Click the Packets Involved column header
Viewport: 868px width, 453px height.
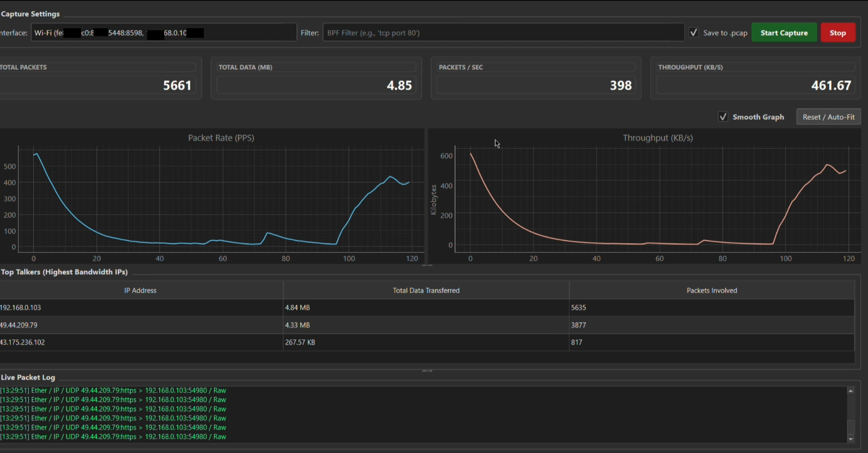(711, 290)
